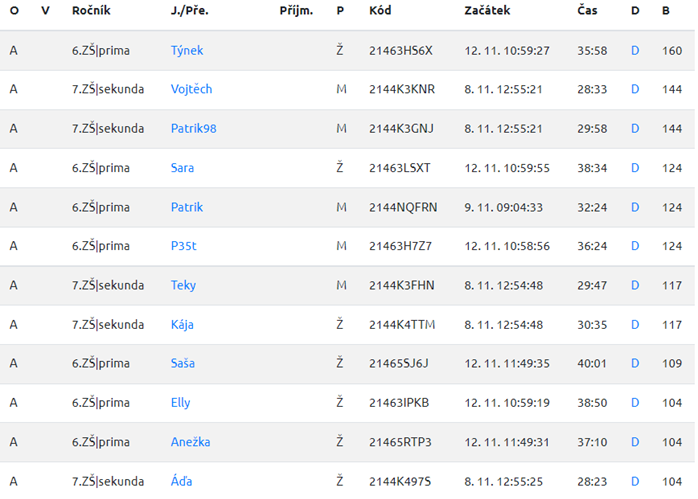Open the Týnek participant link

[x=187, y=50]
